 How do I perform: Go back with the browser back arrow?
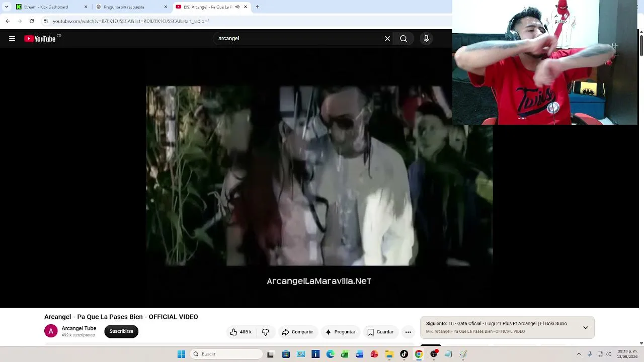8,21
